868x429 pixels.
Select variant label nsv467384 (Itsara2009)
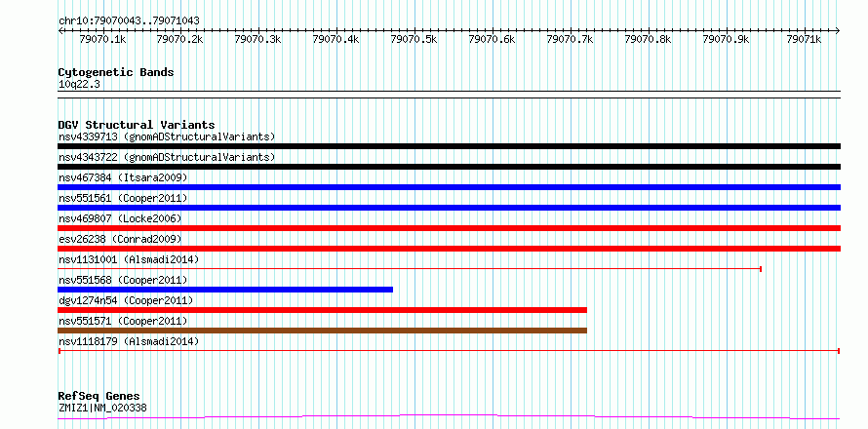[x=123, y=177]
